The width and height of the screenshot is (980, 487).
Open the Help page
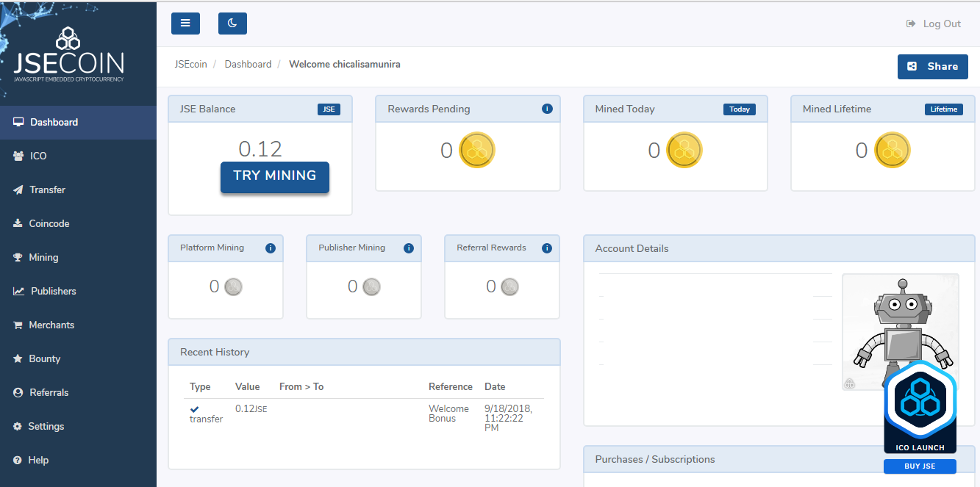click(78, 461)
